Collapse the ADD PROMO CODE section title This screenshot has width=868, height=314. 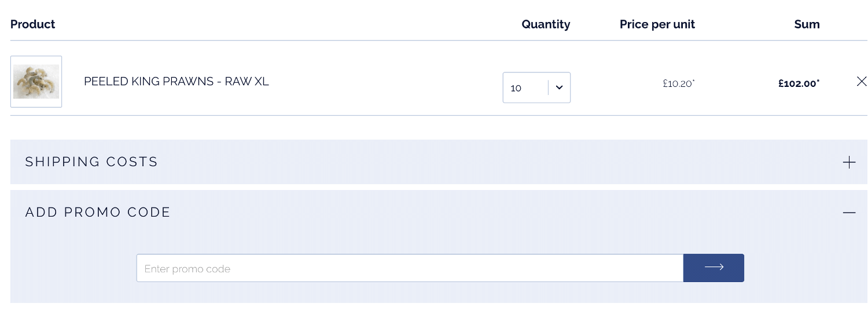(98, 212)
